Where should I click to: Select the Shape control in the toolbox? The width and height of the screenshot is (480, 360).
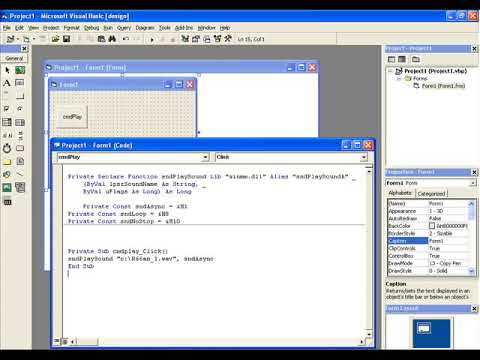click(x=7, y=174)
